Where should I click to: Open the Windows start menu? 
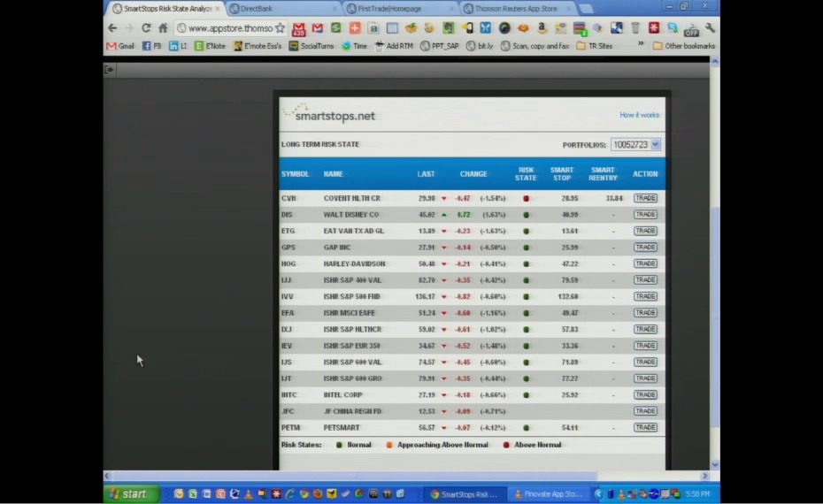click(132, 494)
